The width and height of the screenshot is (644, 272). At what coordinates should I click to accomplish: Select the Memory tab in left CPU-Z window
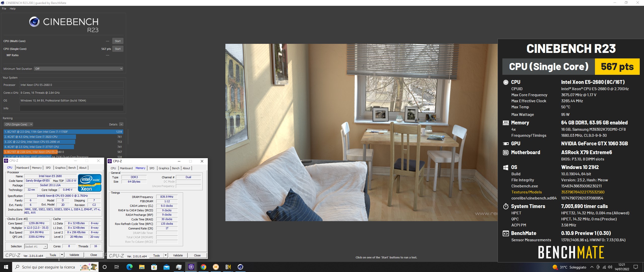pos(37,168)
